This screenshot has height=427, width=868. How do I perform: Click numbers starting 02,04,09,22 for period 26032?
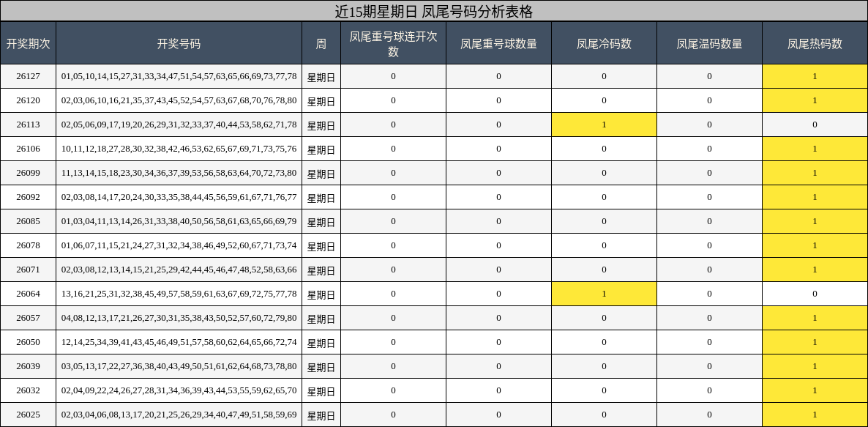click(179, 390)
